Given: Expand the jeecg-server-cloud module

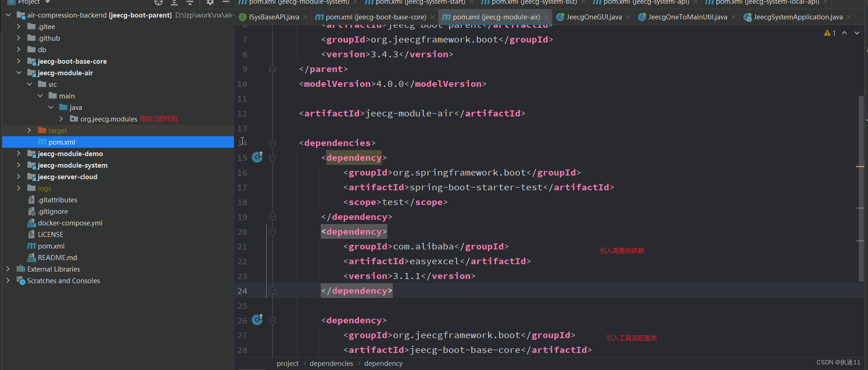Looking at the screenshot, I should click(18, 176).
